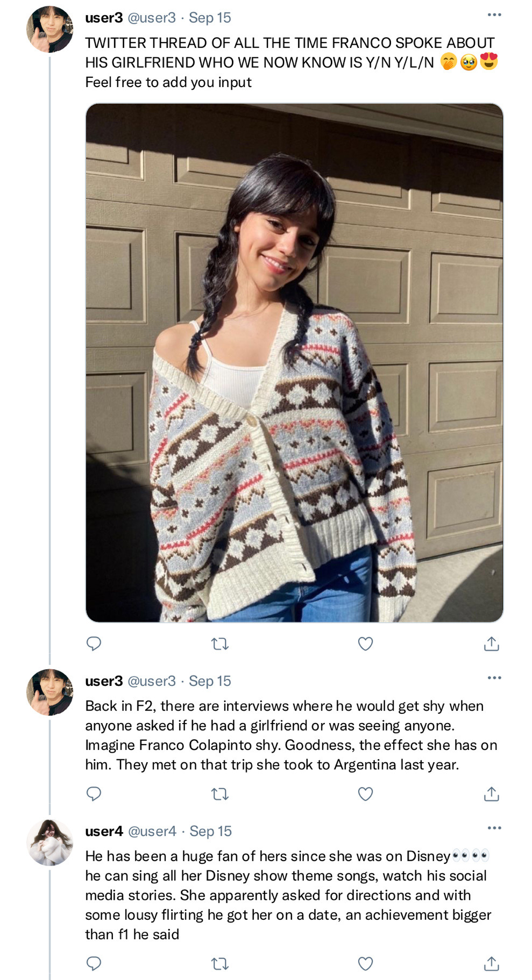Open user3's profile from top avatar
The width and height of the screenshot is (532, 980).
tap(49, 29)
